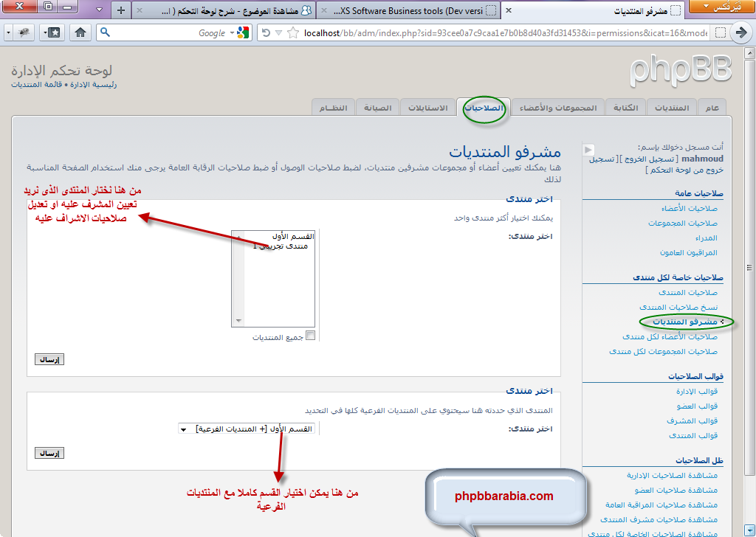Click قائمة المنتديات breadcrumb link
756x537 pixels.
point(37,85)
